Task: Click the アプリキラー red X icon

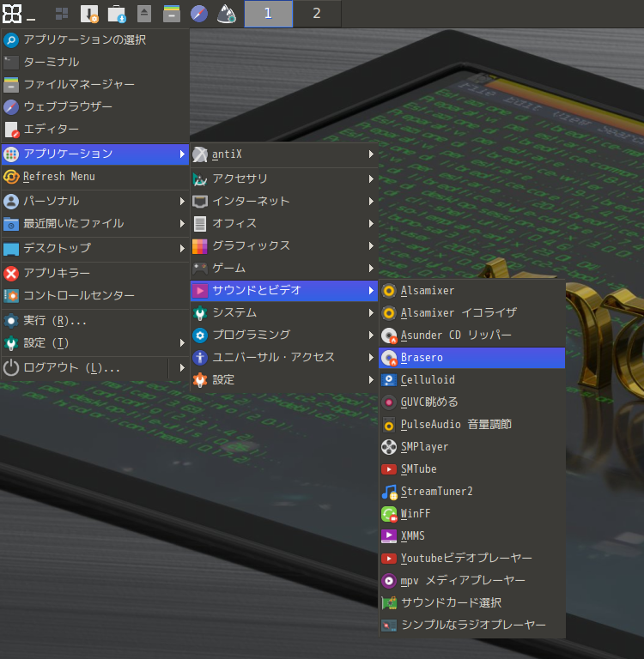Action: (x=11, y=273)
